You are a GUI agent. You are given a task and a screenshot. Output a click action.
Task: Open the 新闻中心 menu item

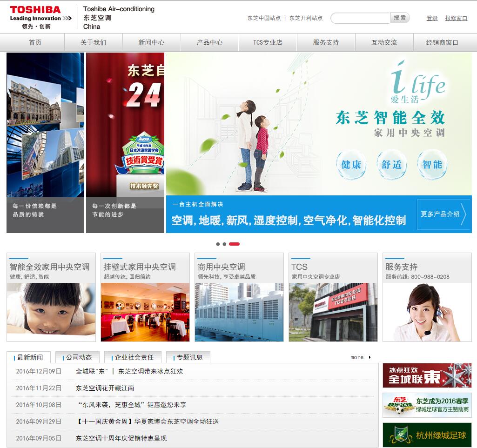pyautogui.click(x=152, y=42)
